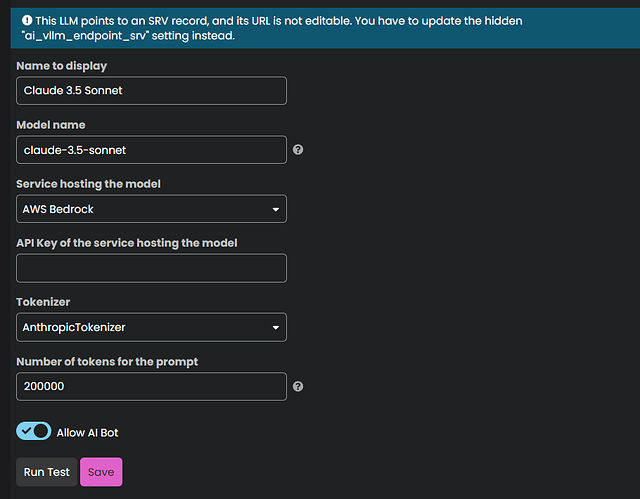Screen dimensions: 640x499
Task: Click the 'Tokenizer' label
Action: [43, 302]
